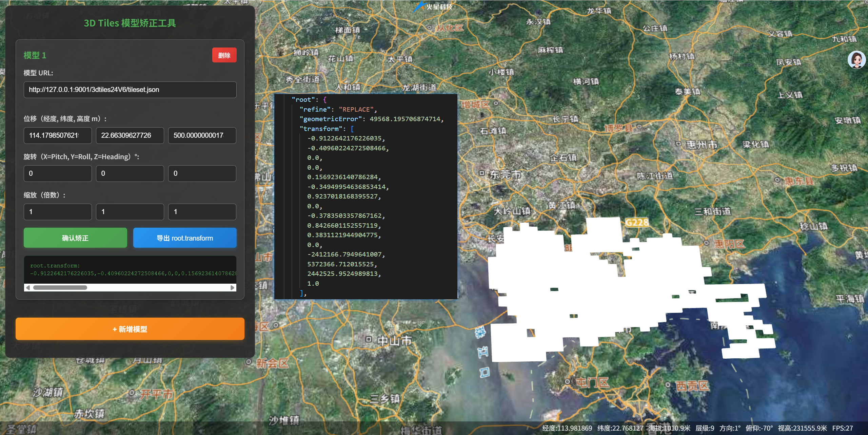This screenshot has height=435, width=868.
Task: Click the 惠州市 label on the map
Action: point(702,145)
